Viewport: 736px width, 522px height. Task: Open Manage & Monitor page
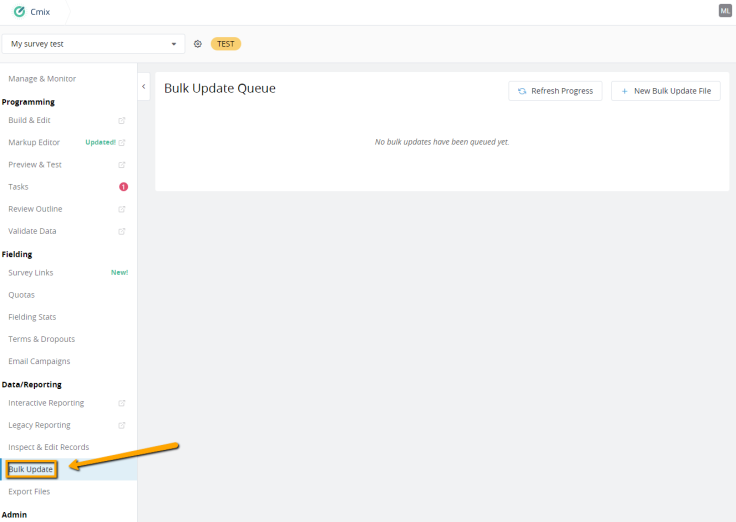pyautogui.click(x=42, y=78)
